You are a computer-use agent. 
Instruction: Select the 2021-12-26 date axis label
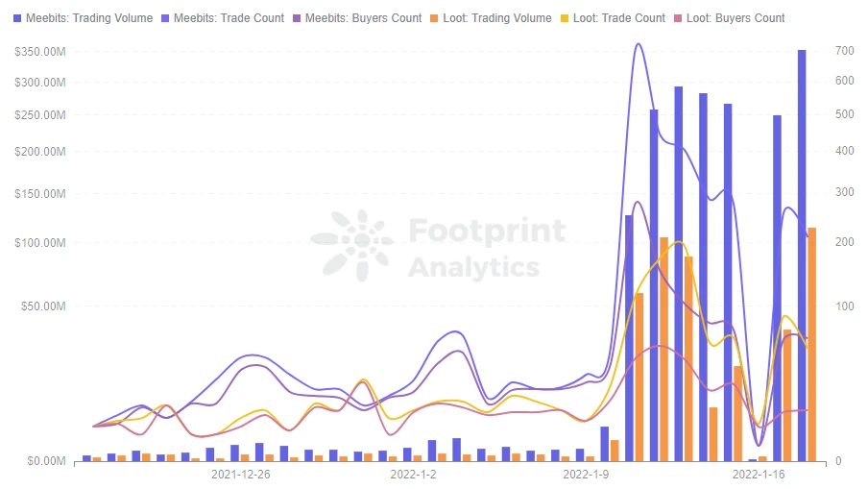click(x=240, y=475)
